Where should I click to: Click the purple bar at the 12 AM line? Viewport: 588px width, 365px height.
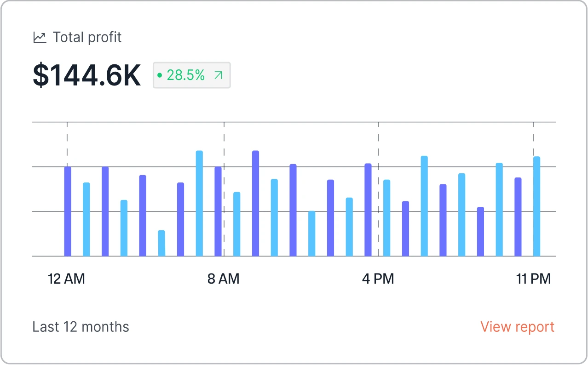[68, 211]
